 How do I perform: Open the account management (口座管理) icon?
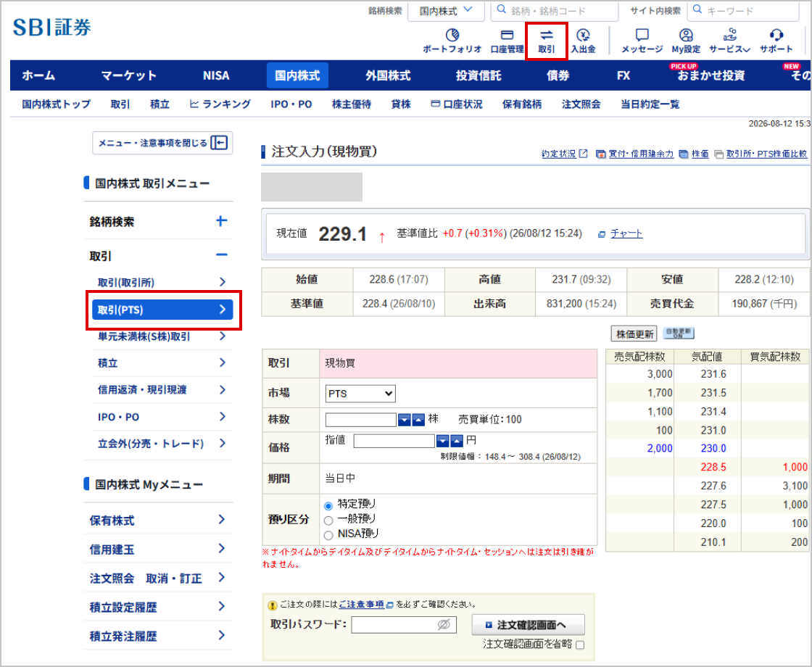(507, 41)
